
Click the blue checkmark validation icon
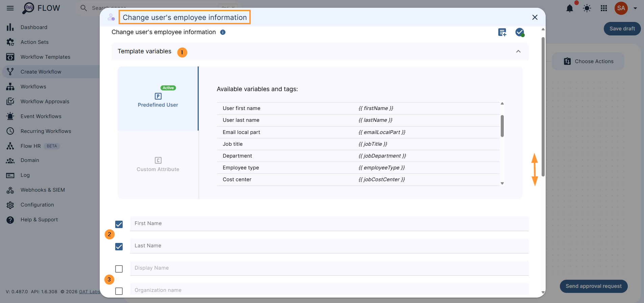(x=520, y=32)
